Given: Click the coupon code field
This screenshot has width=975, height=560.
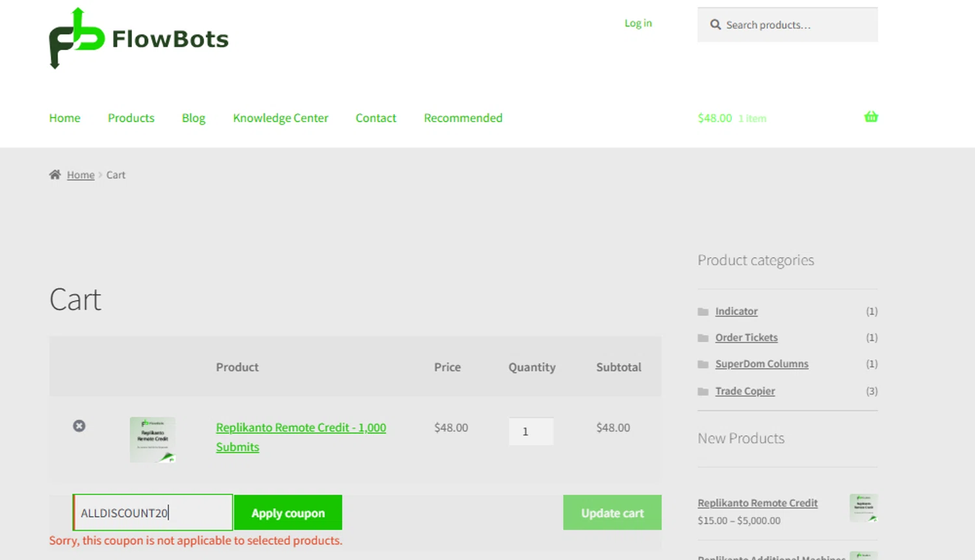Looking at the screenshot, I should click(x=153, y=513).
